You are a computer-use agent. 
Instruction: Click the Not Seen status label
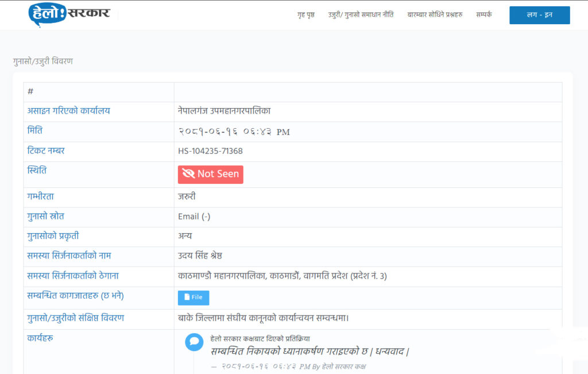click(x=218, y=174)
